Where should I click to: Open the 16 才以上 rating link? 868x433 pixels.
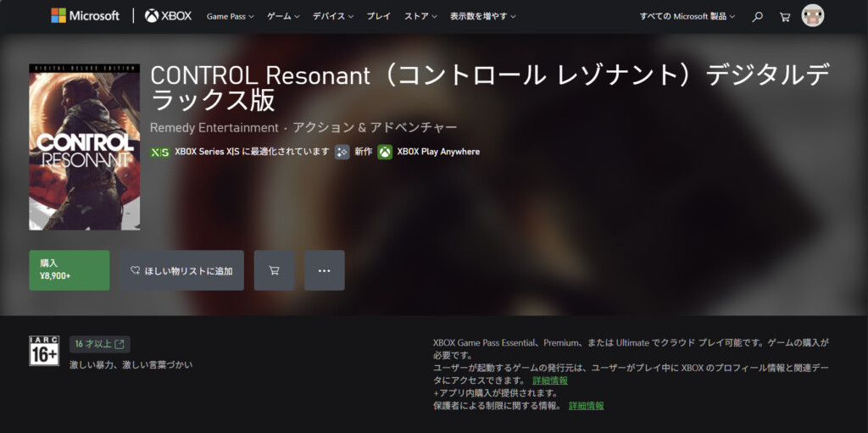[x=100, y=344]
